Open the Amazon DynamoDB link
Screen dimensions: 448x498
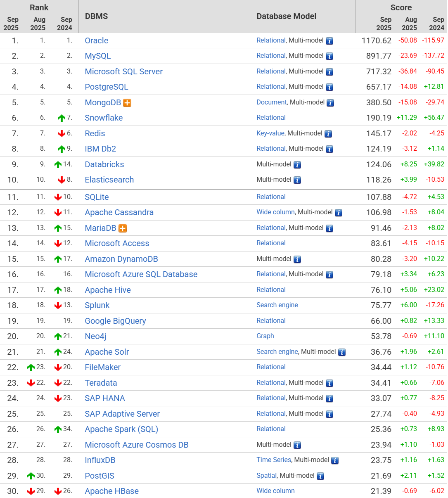point(121,259)
